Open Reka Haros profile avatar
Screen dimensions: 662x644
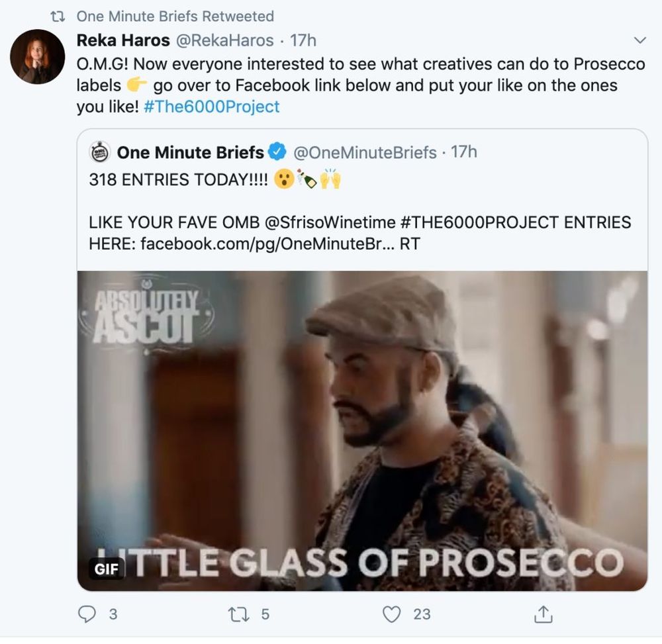click(37, 56)
